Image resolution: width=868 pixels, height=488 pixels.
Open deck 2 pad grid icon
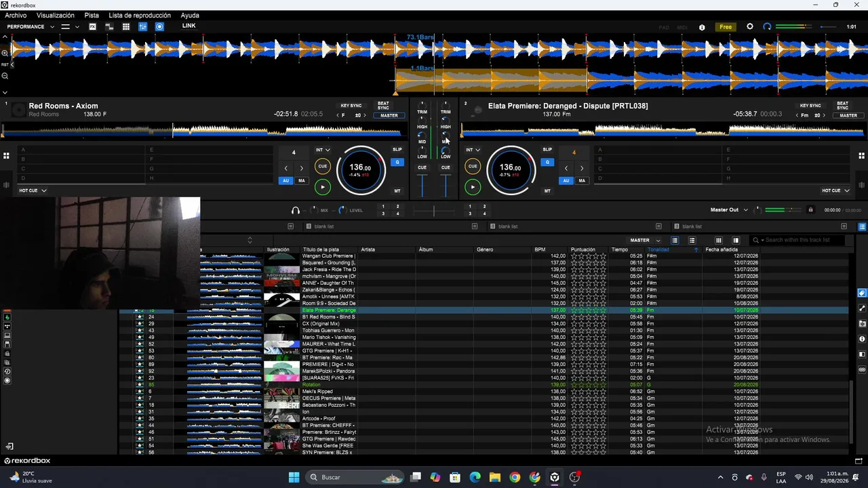pyautogui.click(x=862, y=156)
